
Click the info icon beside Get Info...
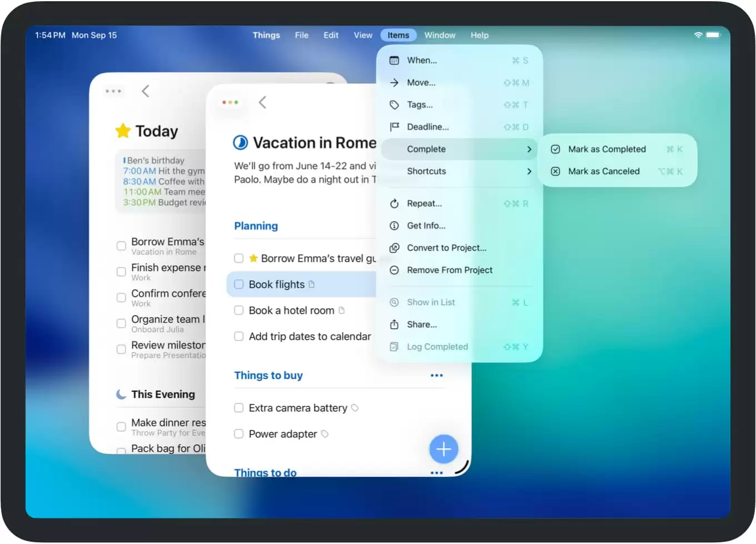click(x=394, y=226)
